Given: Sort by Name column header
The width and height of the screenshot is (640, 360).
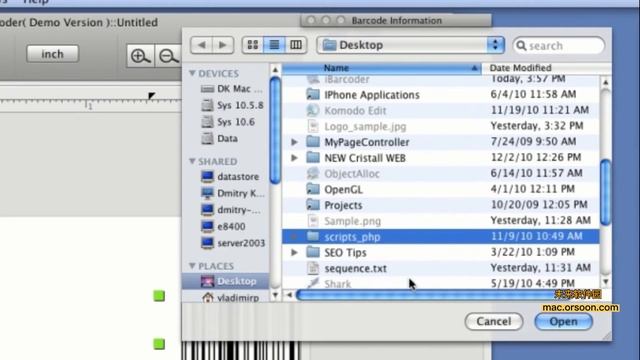Looking at the screenshot, I should 382,68.
